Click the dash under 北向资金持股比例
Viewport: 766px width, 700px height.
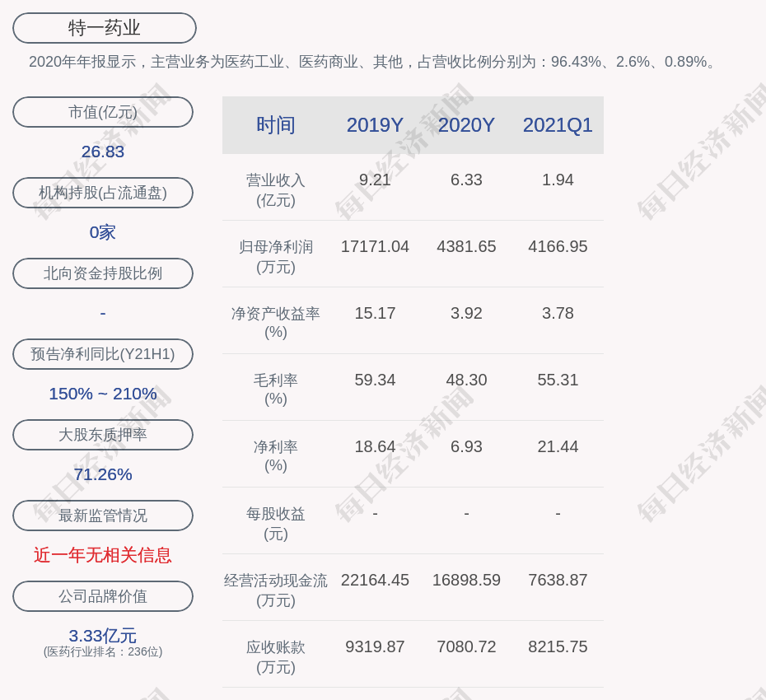(103, 313)
